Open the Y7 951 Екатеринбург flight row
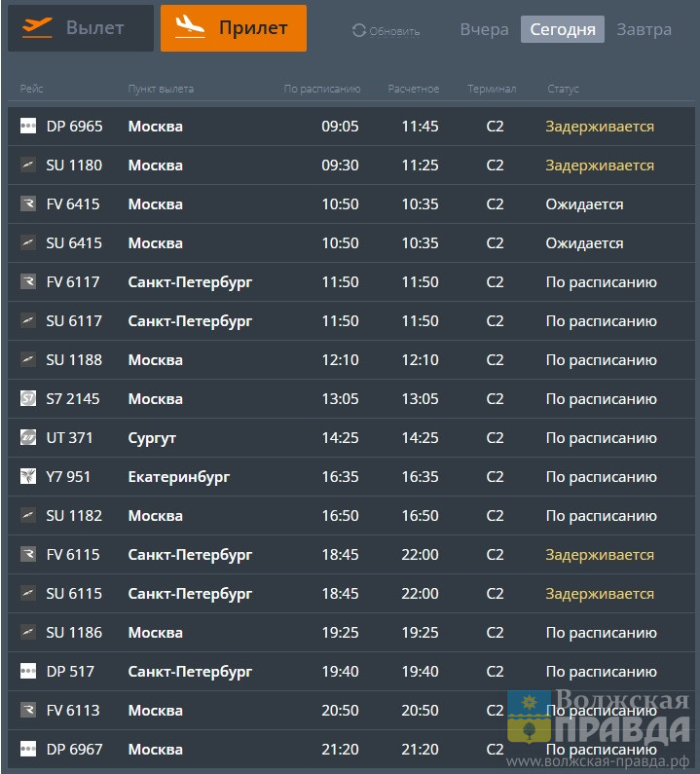This screenshot has height=774, width=700. tap(351, 477)
